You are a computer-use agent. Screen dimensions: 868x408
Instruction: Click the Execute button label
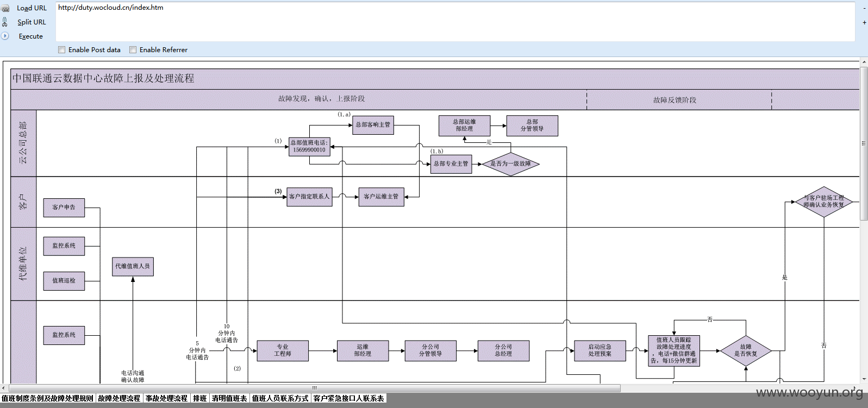coord(30,36)
